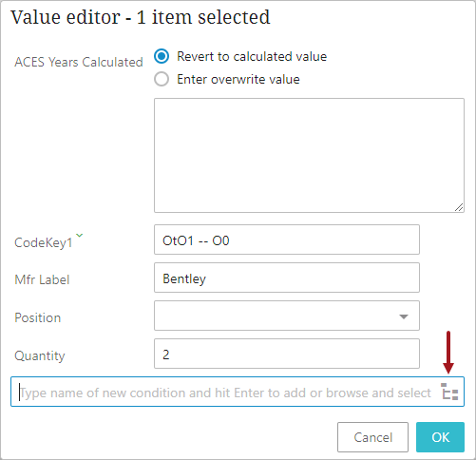Viewport: 476px width, 460px height.
Task: Confirm with the OK button
Action: [x=440, y=437]
